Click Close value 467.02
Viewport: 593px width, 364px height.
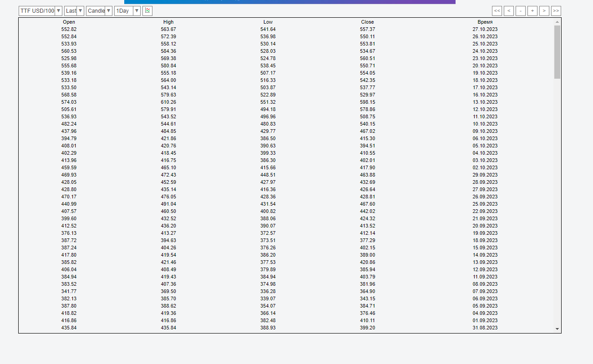368,131
